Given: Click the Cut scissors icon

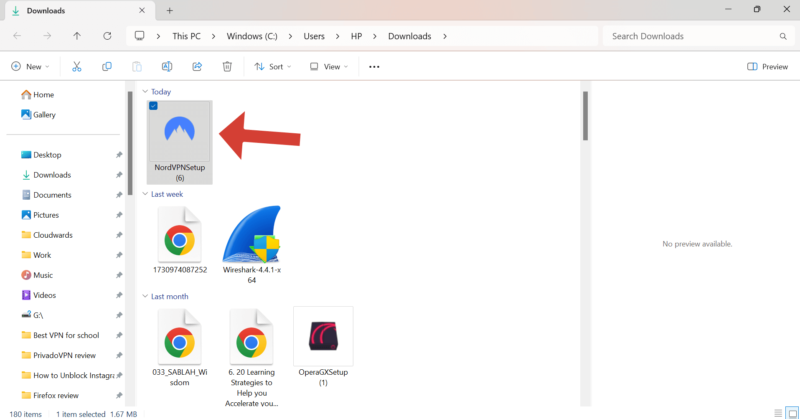Looking at the screenshot, I should (x=77, y=66).
